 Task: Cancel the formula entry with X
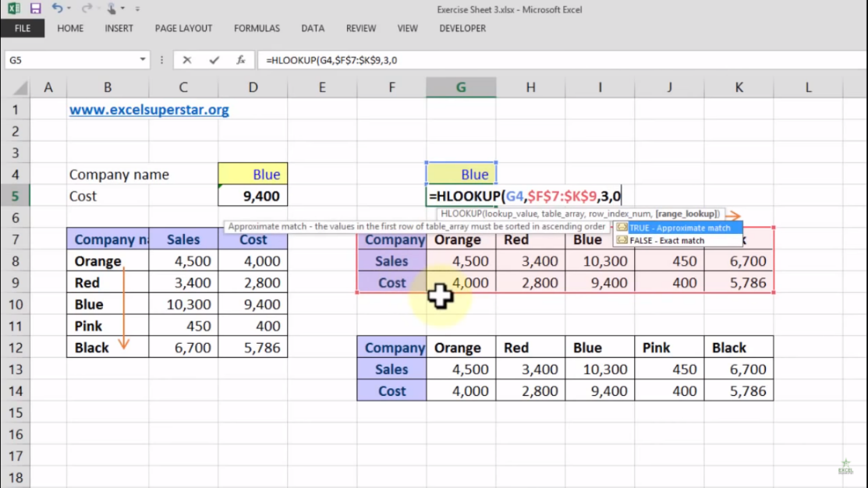coord(187,60)
